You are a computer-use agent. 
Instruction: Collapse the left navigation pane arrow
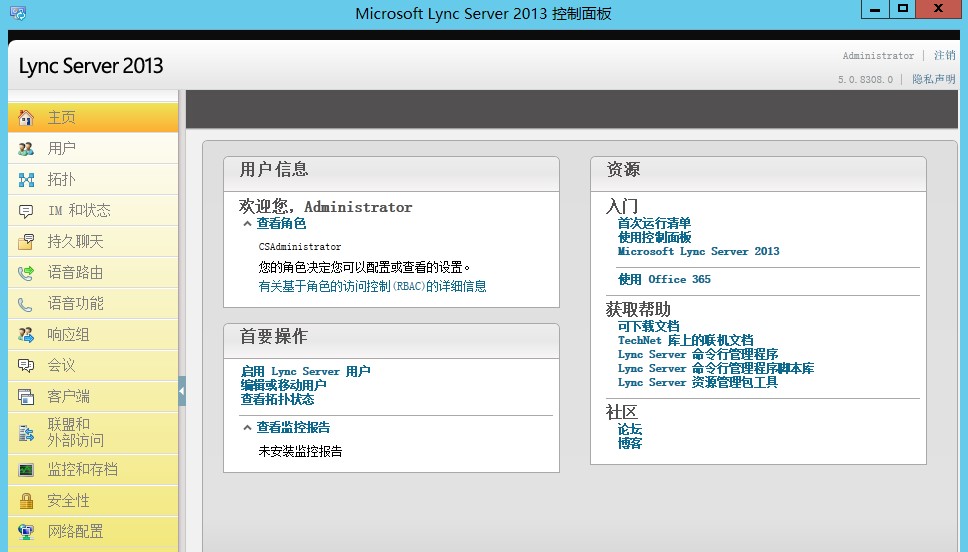(182, 391)
